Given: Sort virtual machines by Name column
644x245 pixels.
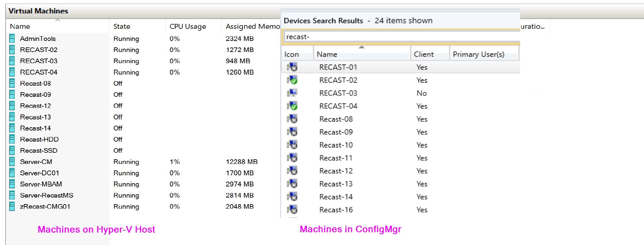Looking at the screenshot, I should pos(20,26).
